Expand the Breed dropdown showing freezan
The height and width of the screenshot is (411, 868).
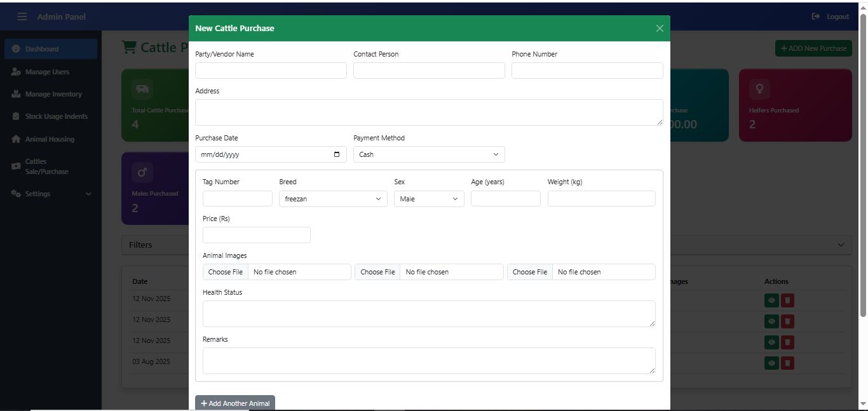click(x=332, y=199)
